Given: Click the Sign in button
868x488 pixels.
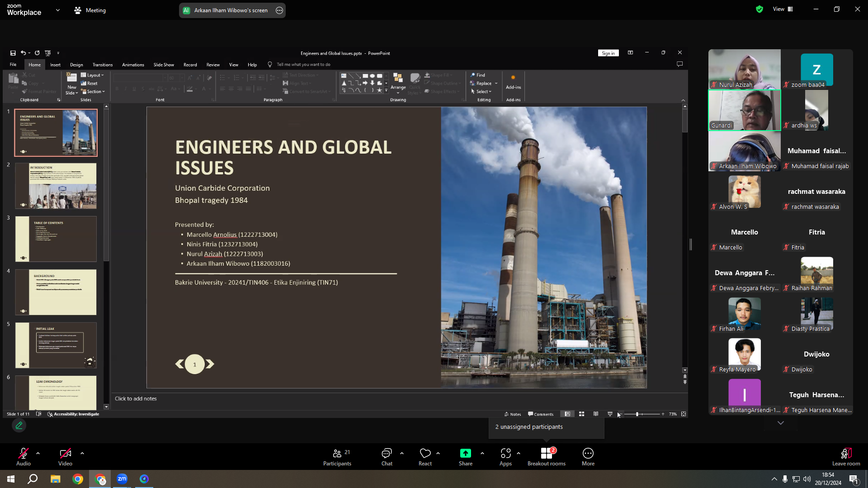Looking at the screenshot, I should point(608,53).
